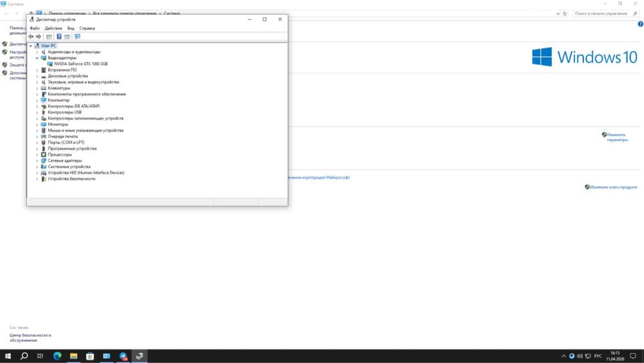Click the Мониторы category icon
Viewport: 644px width, 363px height.
(x=44, y=124)
